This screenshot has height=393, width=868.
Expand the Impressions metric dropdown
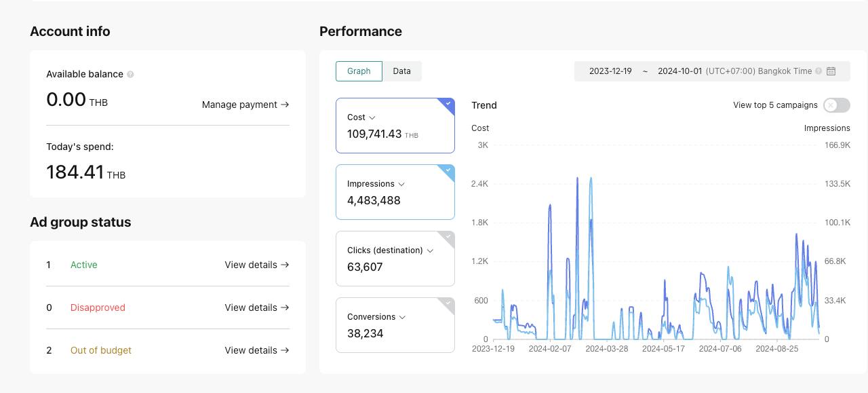[x=401, y=185]
